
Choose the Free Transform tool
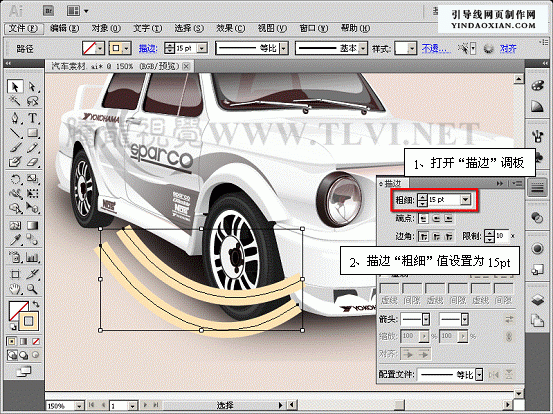click(x=32, y=194)
